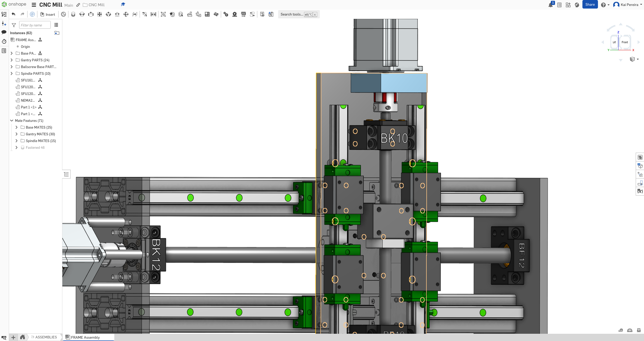Viewport: 644px width, 341px height.
Task: Click the Undo arrow in toolbar
Action: pos(13,14)
